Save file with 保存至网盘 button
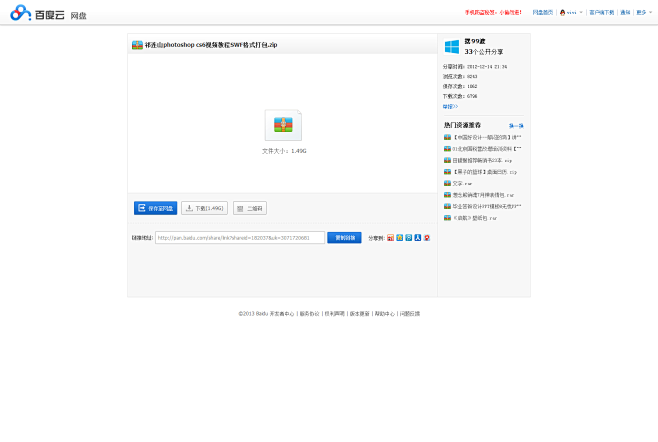The height and width of the screenshot is (442, 658). (x=155, y=208)
